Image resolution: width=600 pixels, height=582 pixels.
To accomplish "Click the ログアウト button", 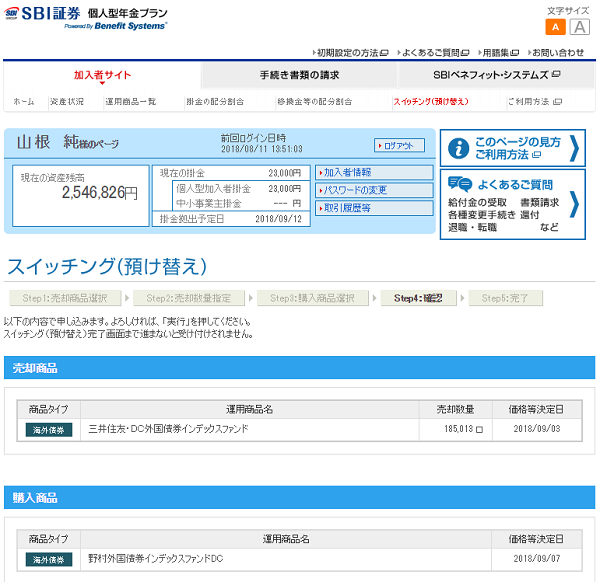I will [399, 145].
